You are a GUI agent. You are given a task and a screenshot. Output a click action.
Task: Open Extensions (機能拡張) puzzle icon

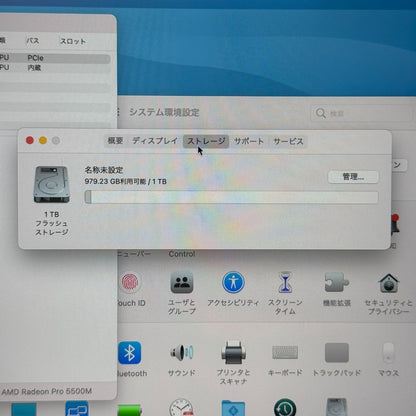[x=337, y=283]
